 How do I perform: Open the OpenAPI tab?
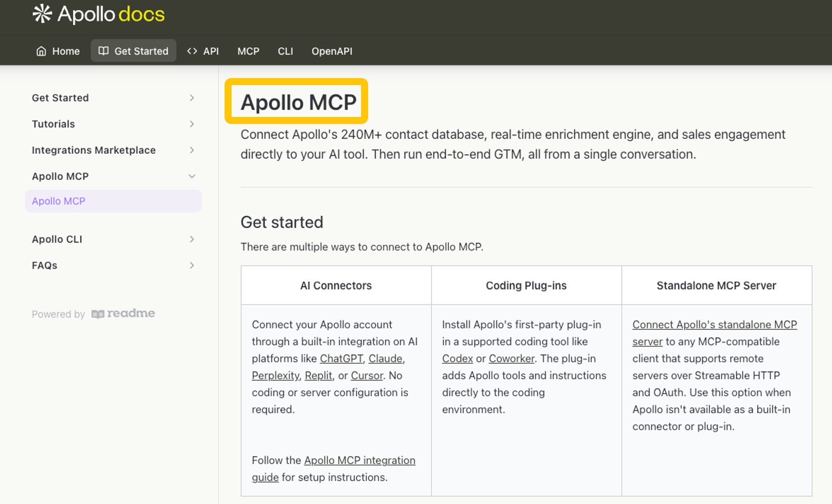[x=332, y=51]
